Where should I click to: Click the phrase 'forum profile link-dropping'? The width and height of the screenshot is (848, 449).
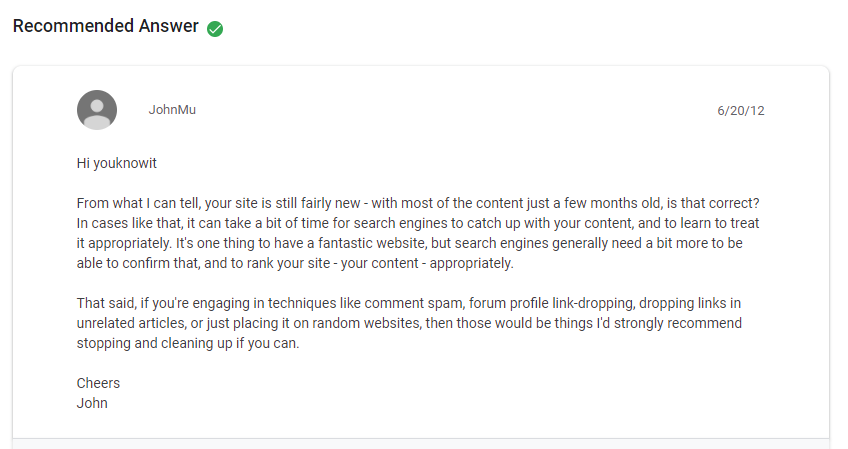(551, 303)
